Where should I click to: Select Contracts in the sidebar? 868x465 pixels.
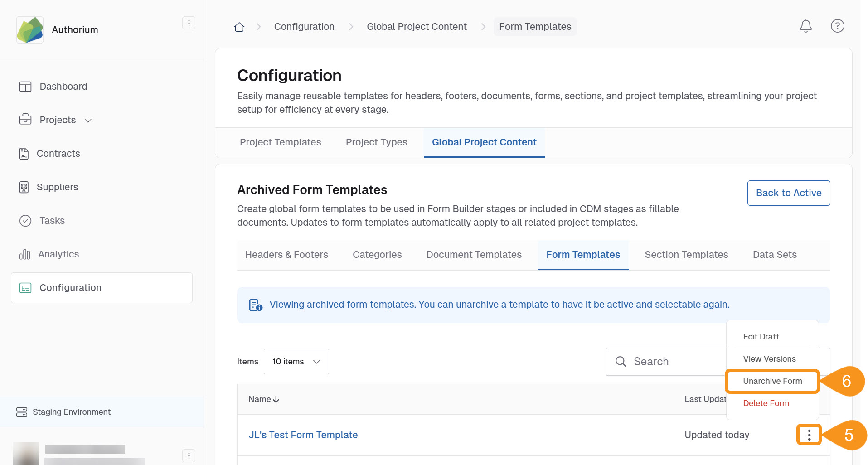[x=58, y=153]
